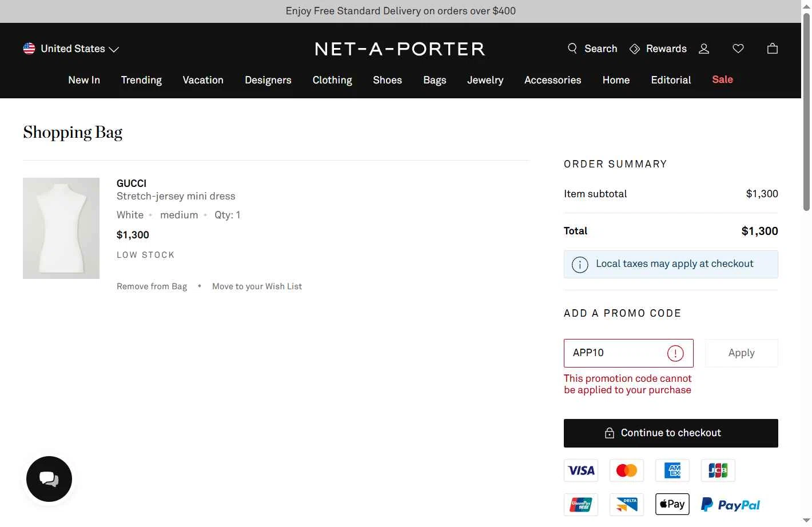
Task: Select the UnionPay payment icon
Action: tap(581, 505)
